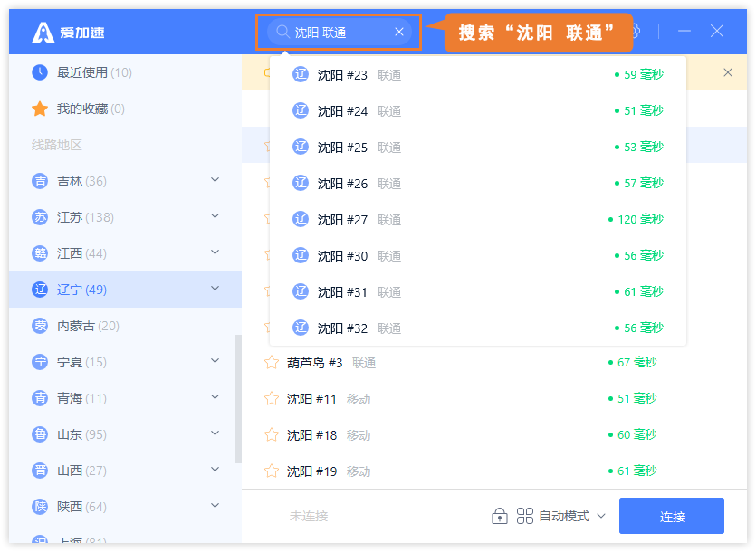Expand the 陕西 region chevron
756x552 pixels.
click(x=215, y=505)
